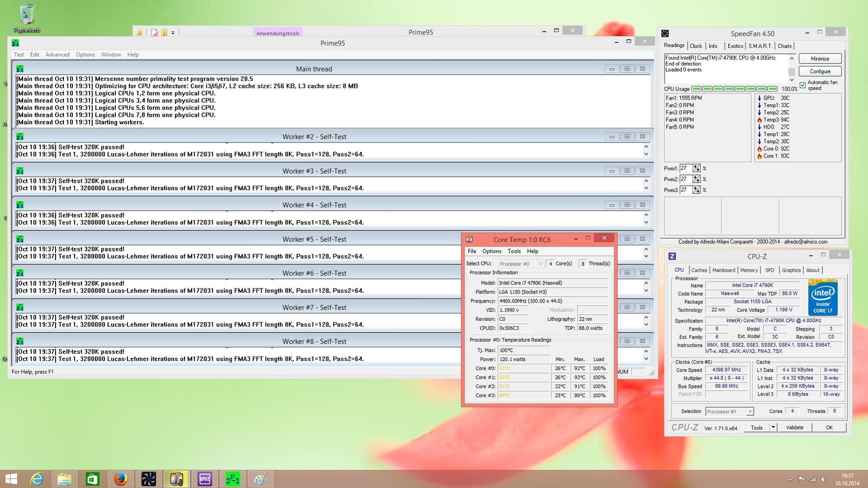Open the Selection processor dropdown in CPU-Z

(x=729, y=412)
